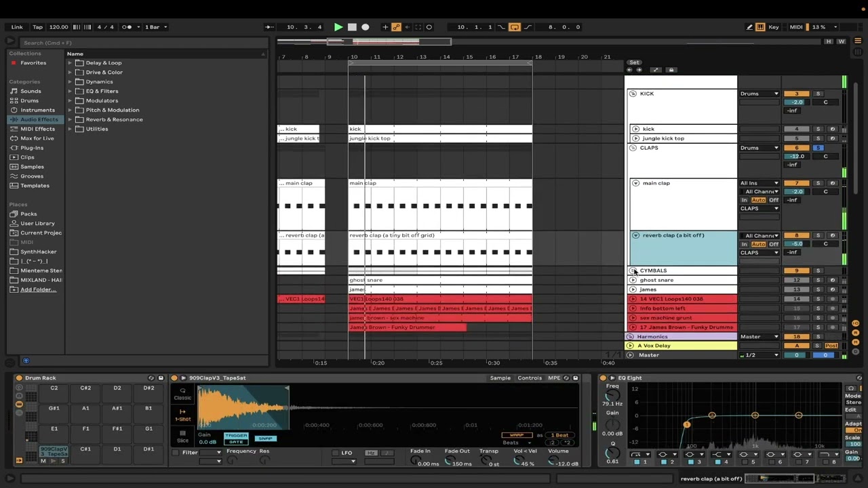Expand the Dynamics folder
The height and width of the screenshot is (488, 868).
click(x=70, y=82)
